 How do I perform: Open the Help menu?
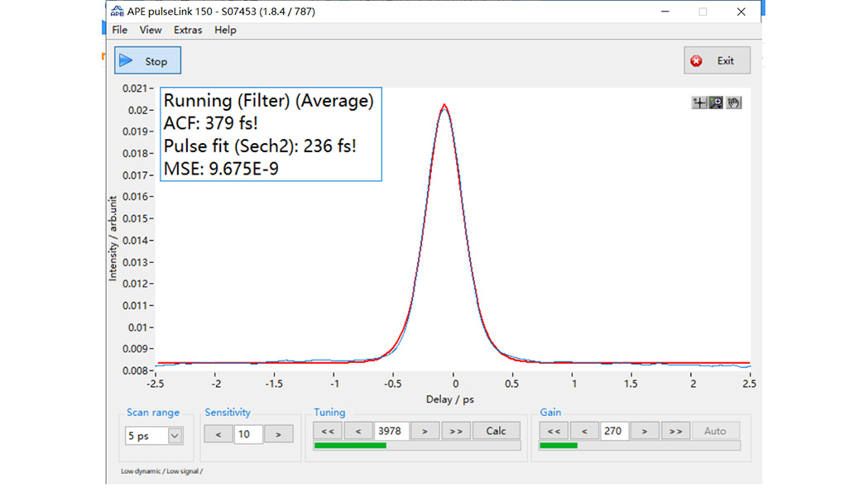[225, 30]
